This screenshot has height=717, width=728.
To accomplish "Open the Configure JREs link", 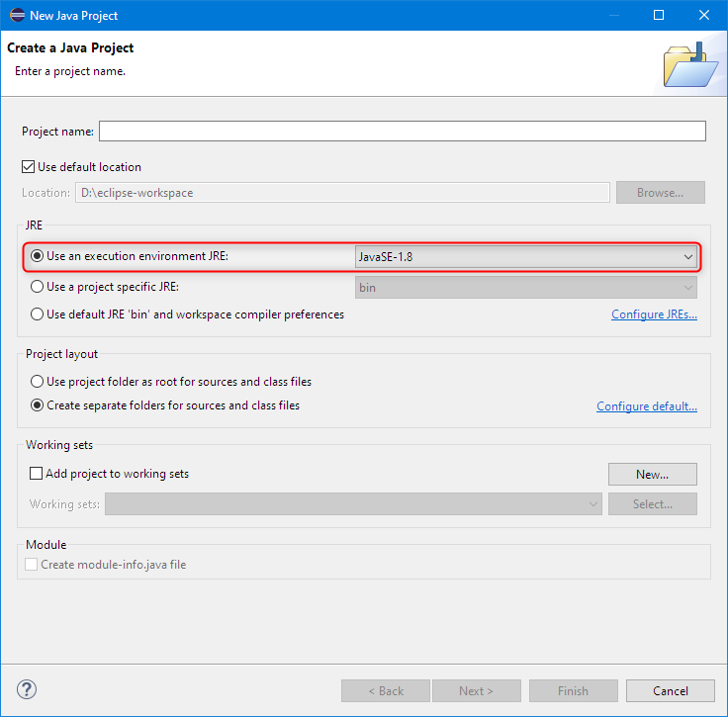I will [x=654, y=314].
